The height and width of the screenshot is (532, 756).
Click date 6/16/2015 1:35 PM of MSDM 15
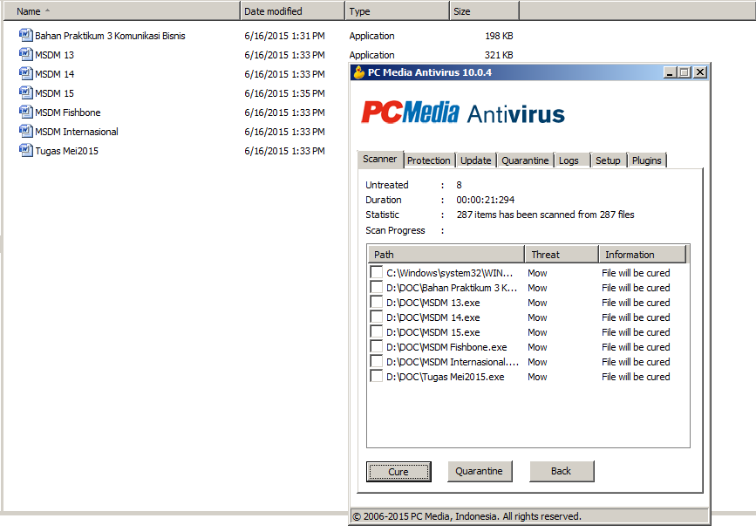pos(284,93)
